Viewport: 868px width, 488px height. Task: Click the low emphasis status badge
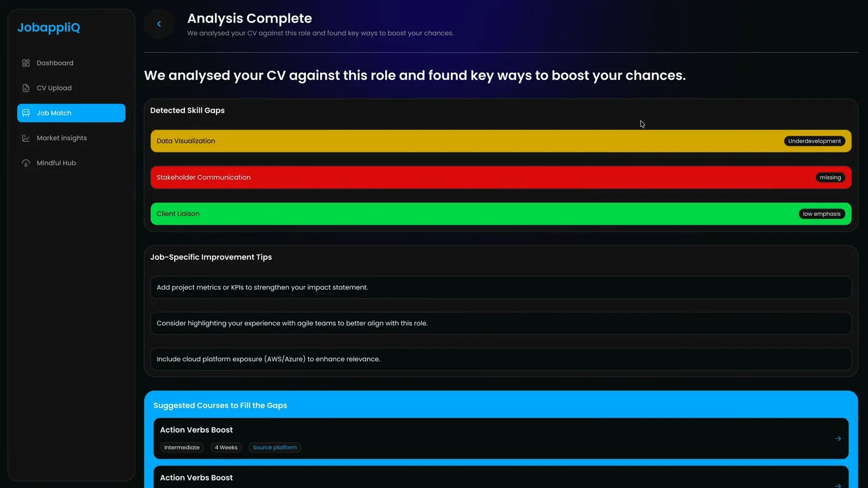coord(821,214)
